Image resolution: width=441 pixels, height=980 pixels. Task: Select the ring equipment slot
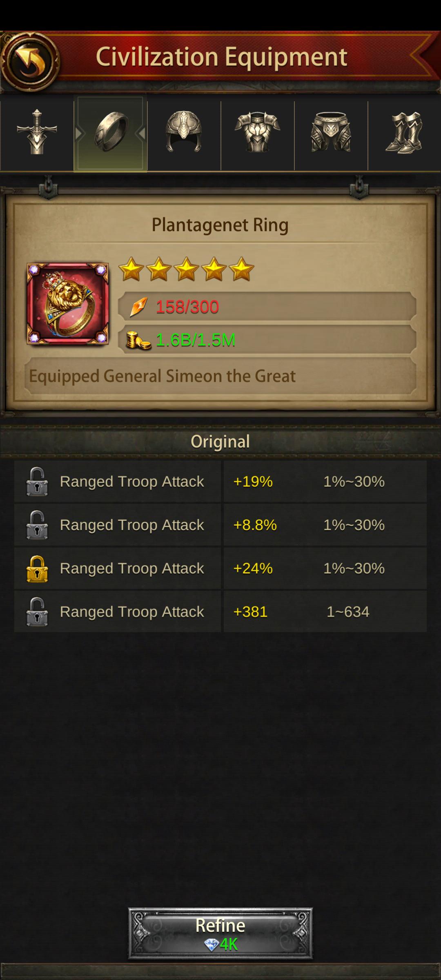111,133
